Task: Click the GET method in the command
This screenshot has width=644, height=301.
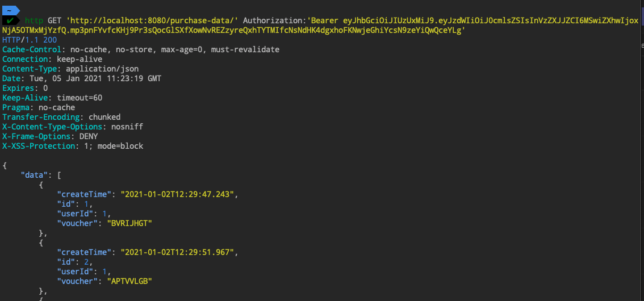Action: [55, 20]
